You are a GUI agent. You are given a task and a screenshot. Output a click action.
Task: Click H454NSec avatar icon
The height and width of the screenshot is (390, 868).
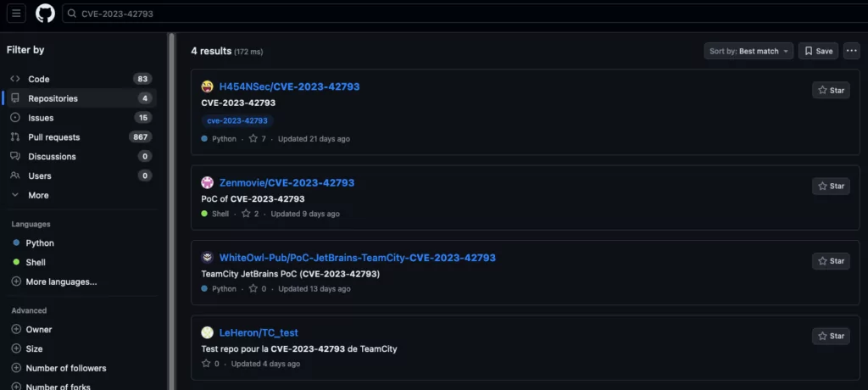(x=207, y=86)
